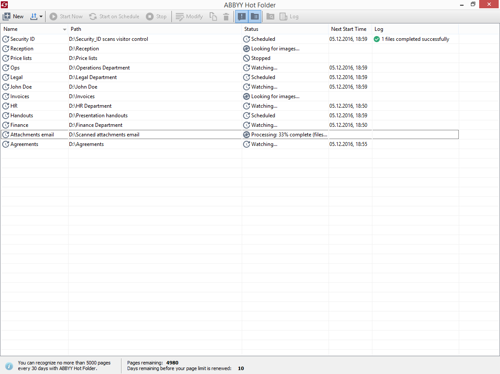Select the Agreements task icon
This screenshot has height=374, width=500.
[x=6, y=144]
